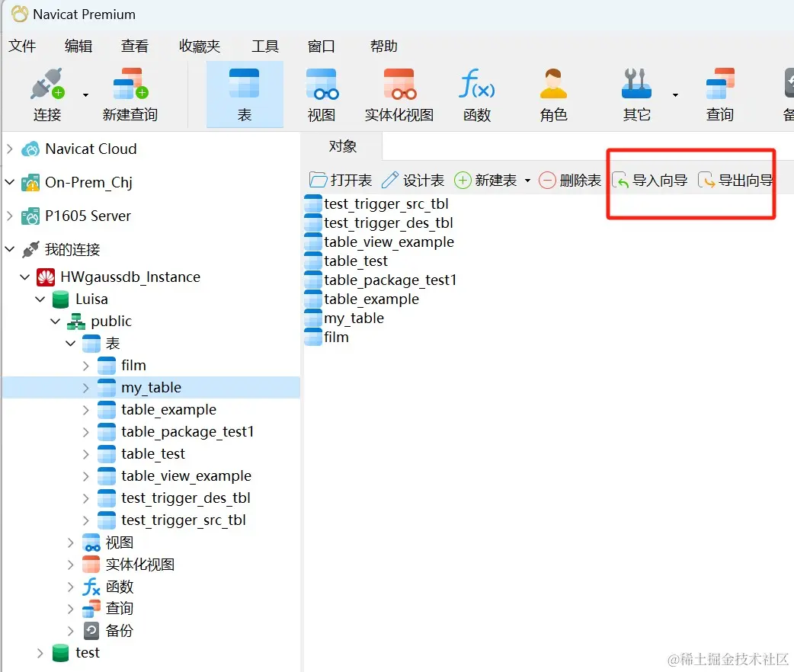Select my_table in the tree
This screenshot has width=794, height=672.
tap(151, 387)
